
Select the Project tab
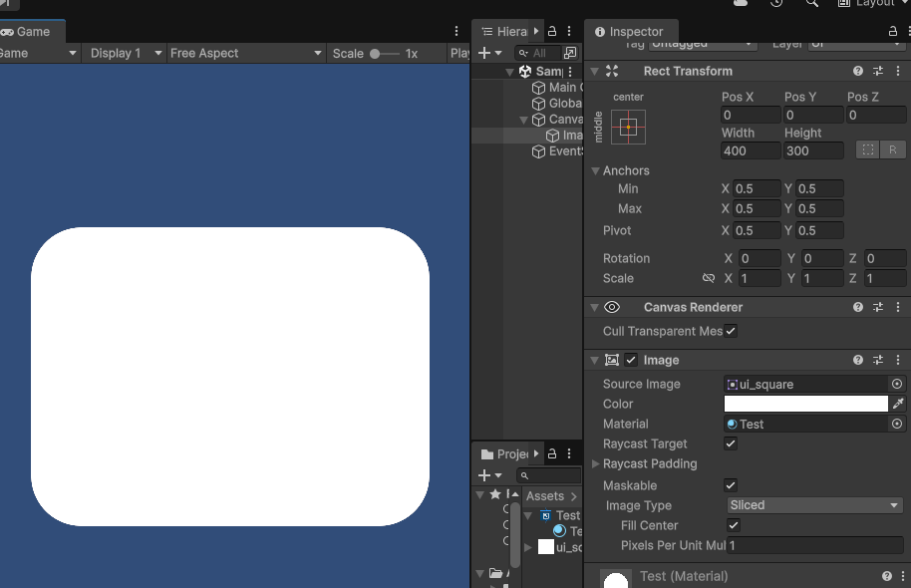point(506,453)
